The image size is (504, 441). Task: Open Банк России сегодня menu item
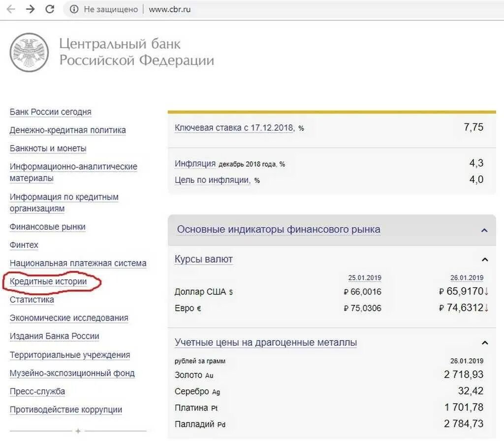(x=50, y=112)
